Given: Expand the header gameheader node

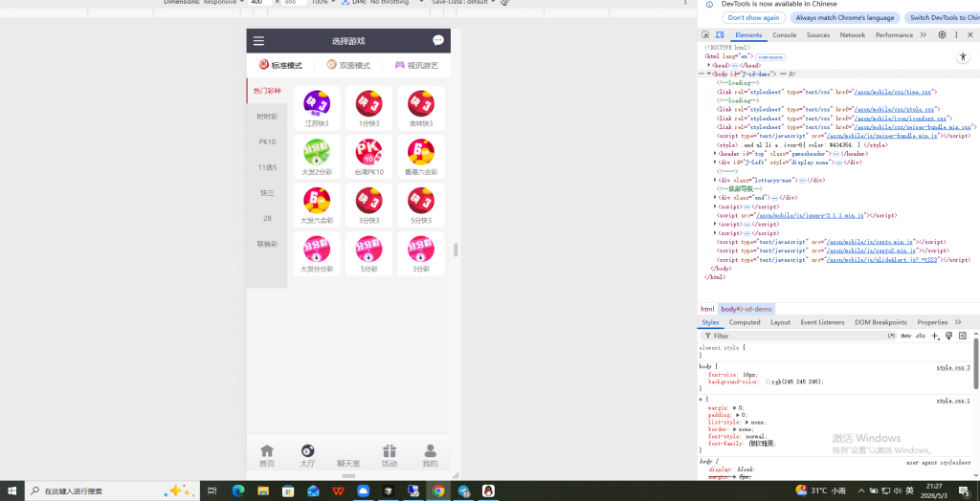Looking at the screenshot, I should [715, 153].
